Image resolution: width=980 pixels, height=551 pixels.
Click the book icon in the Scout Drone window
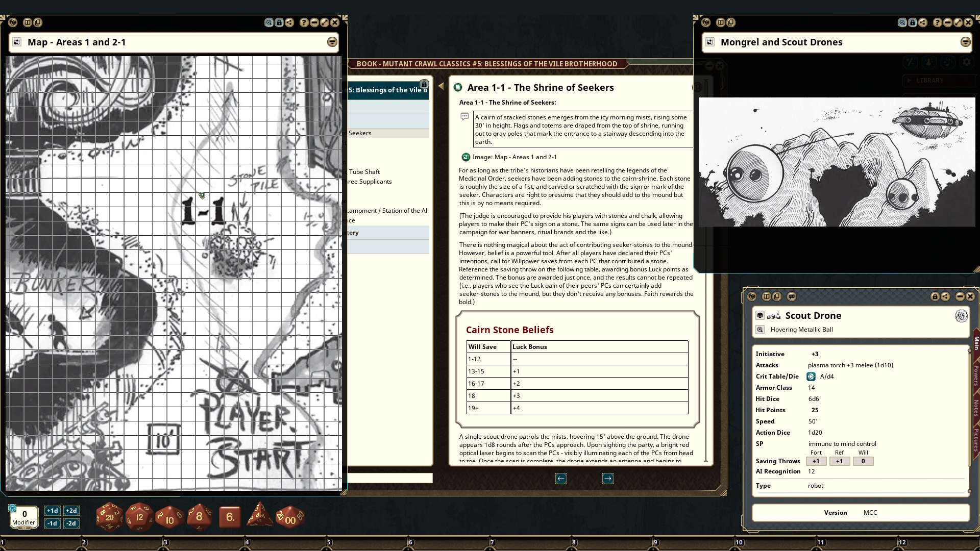(x=767, y=296)
